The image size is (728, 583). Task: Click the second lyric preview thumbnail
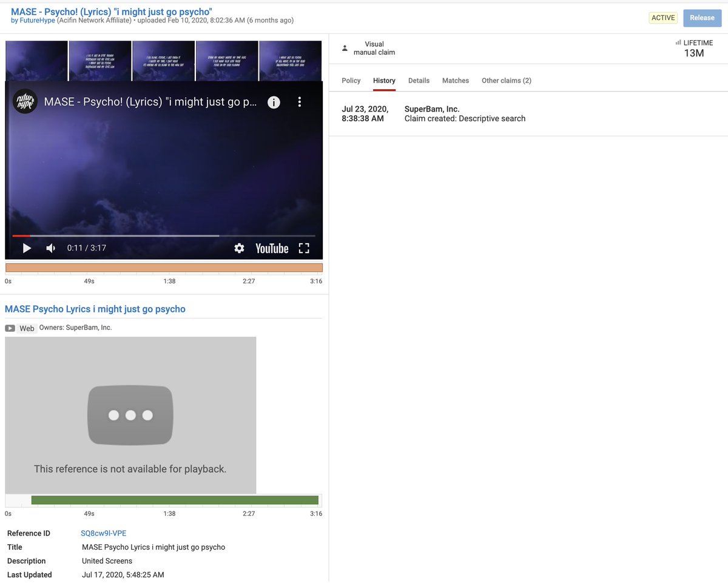tap(100, 61)
